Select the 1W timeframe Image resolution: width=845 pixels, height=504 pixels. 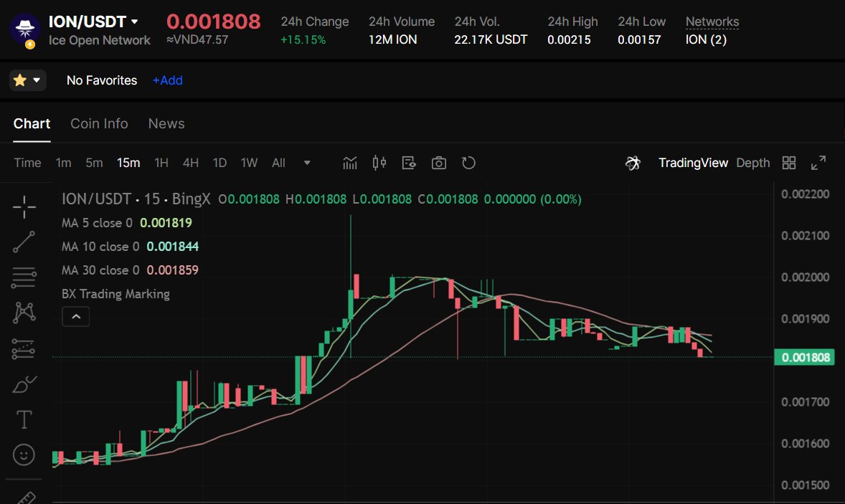pyautogui.click(x=249, y=163)
